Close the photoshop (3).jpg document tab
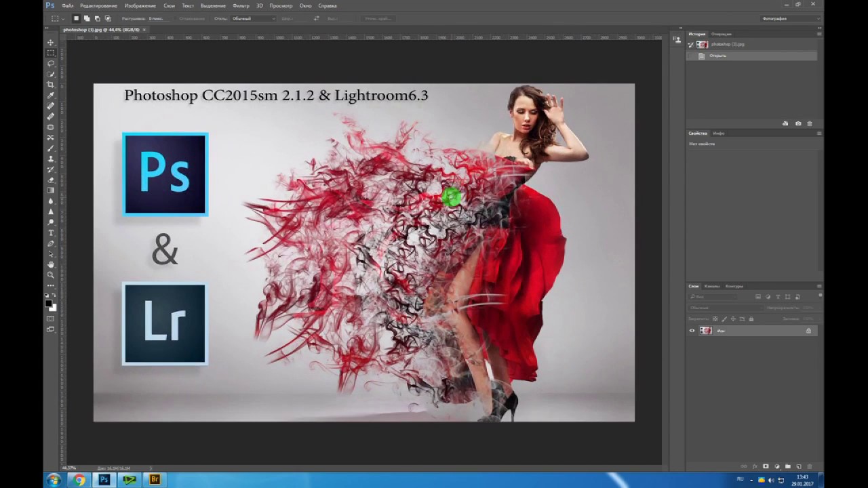 click(x=145, y=30)
